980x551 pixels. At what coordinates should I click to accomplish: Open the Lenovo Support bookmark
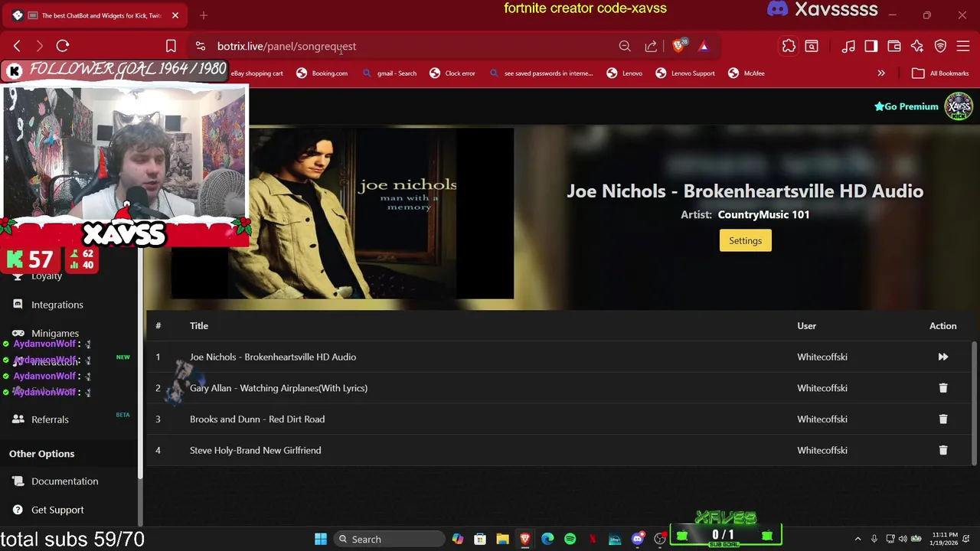[x=685, y=73]
